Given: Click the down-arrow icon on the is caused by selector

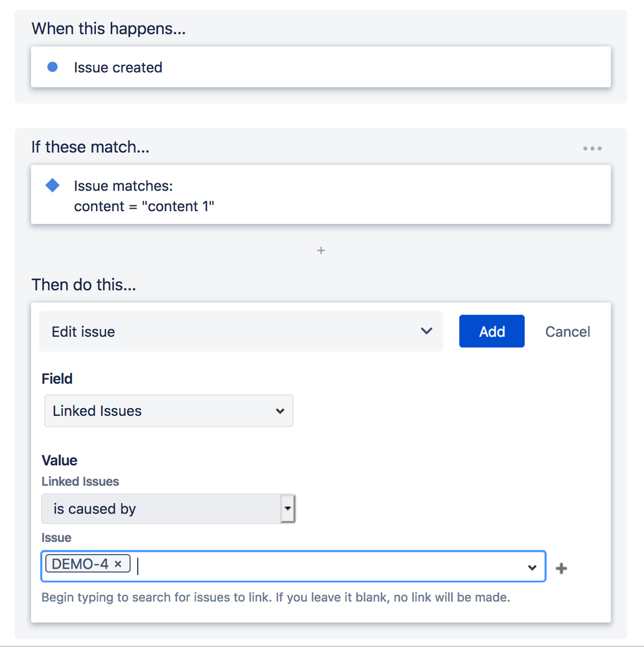Looking at the screenshot, I should click(x=288, y=508).
